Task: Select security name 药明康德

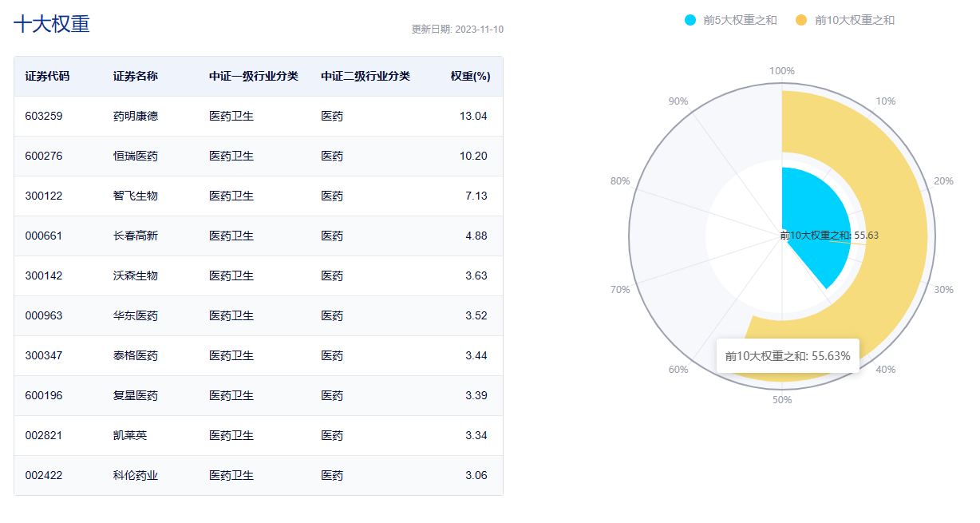Action: pyautogui.click(x=136, y=116)
